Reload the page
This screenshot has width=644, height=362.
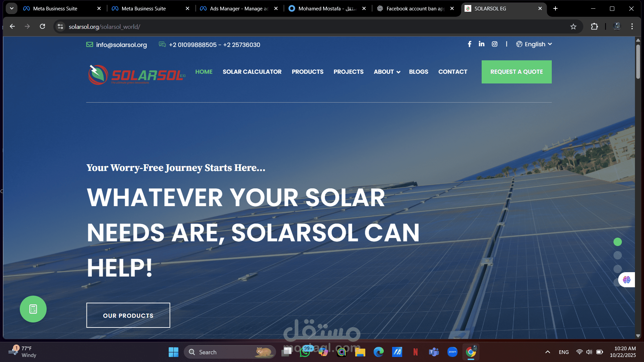(42, 26)
